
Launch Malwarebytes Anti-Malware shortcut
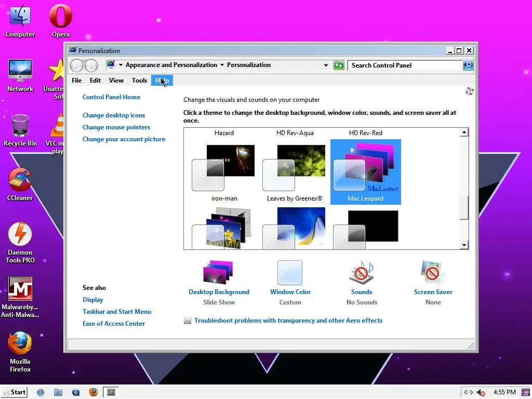(20, 298)
